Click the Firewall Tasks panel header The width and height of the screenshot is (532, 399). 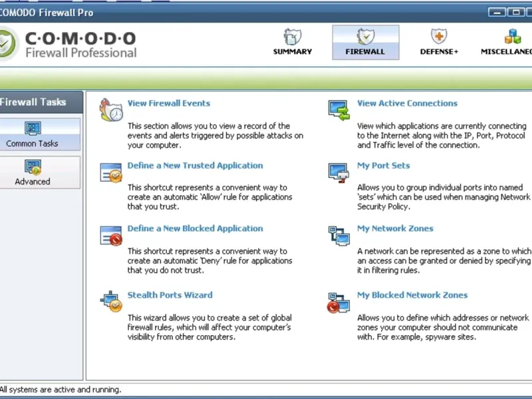click(x=41, y=102)
